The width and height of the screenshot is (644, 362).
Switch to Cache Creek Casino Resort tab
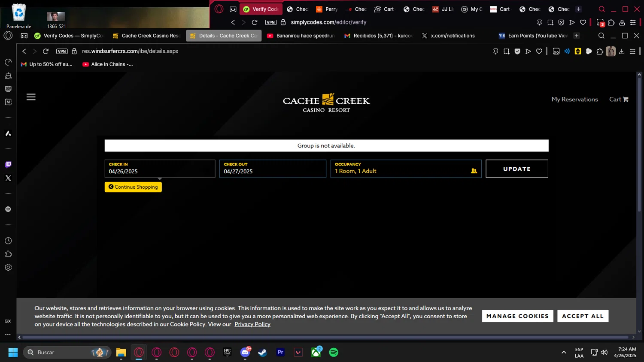[x=146, y=36]
